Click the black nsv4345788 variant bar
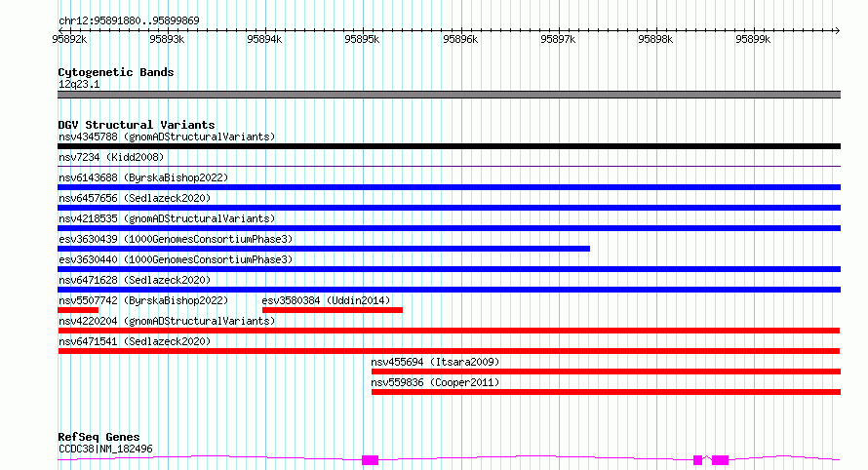 [449, 146]
